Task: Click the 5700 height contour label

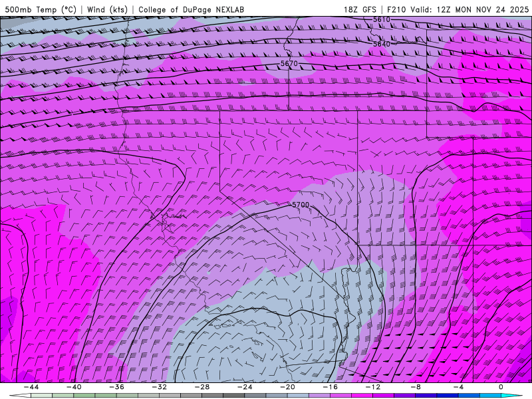Action: (x=301, y=205)
